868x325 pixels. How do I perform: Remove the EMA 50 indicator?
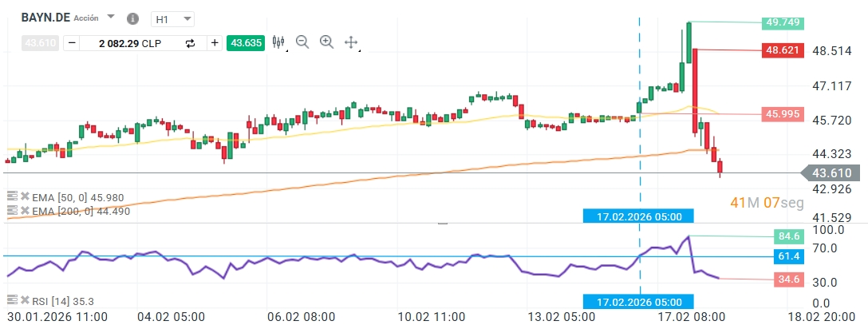pyautogui.click(x=25, y=196)
